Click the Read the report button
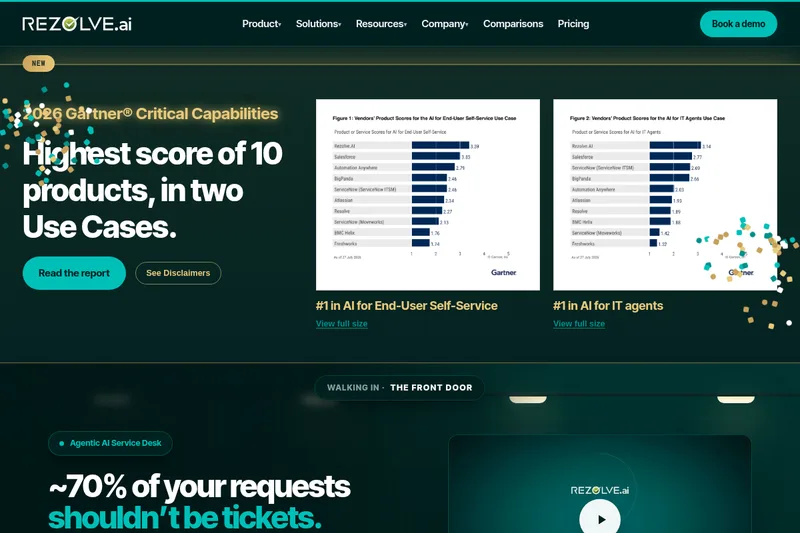Screen dimensions: 800x533 click(74, 273)
